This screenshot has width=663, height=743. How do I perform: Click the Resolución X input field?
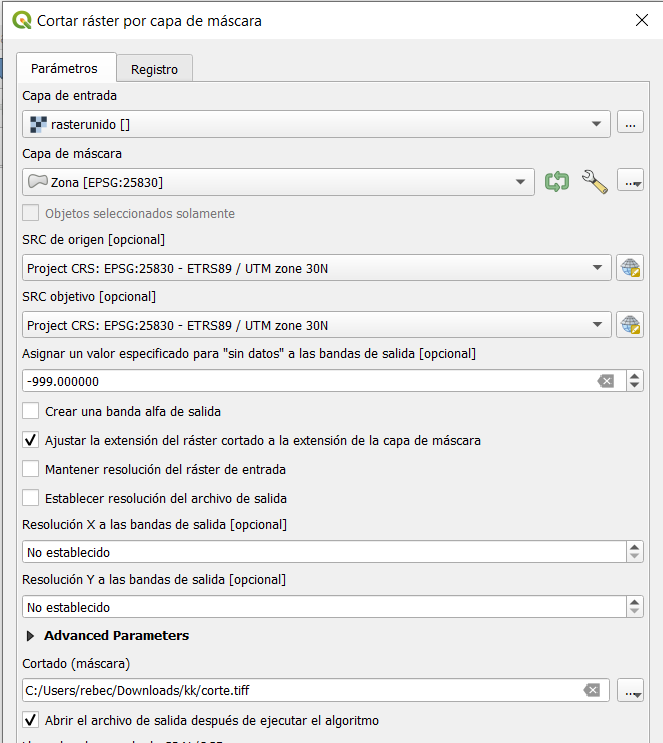(320, 552)
